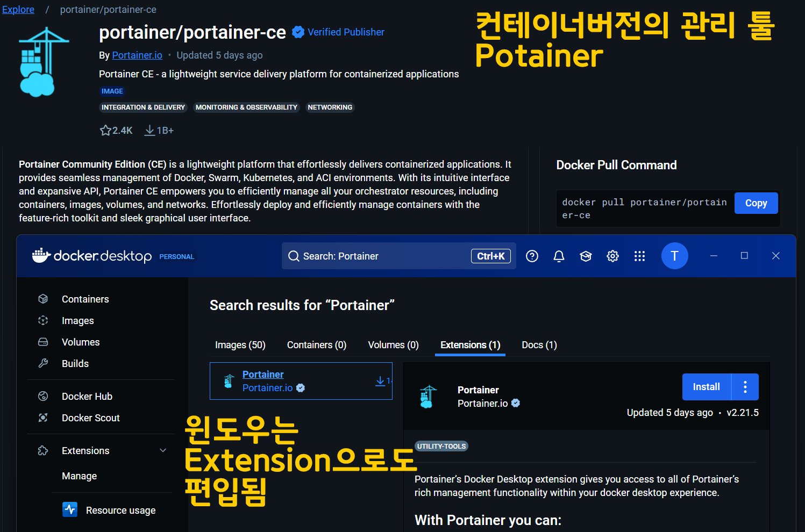805x532 pixels.
Task: Copy the docker pull command
Action: [756, 203]
